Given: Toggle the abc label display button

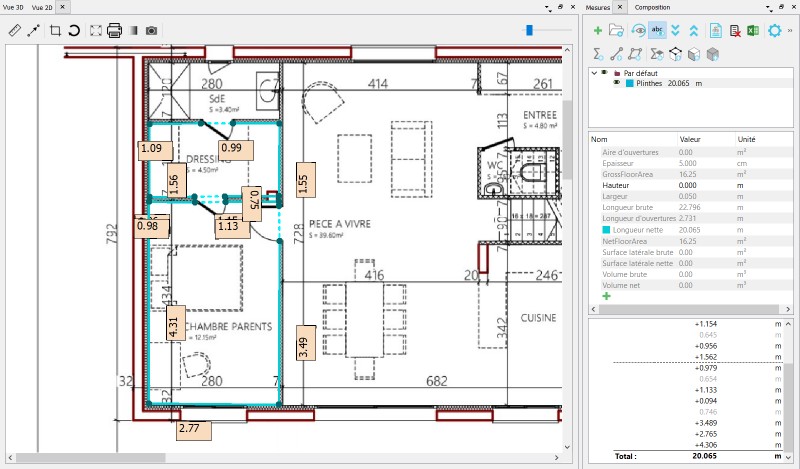Looking at the screenshot, I should coord(657,30).
